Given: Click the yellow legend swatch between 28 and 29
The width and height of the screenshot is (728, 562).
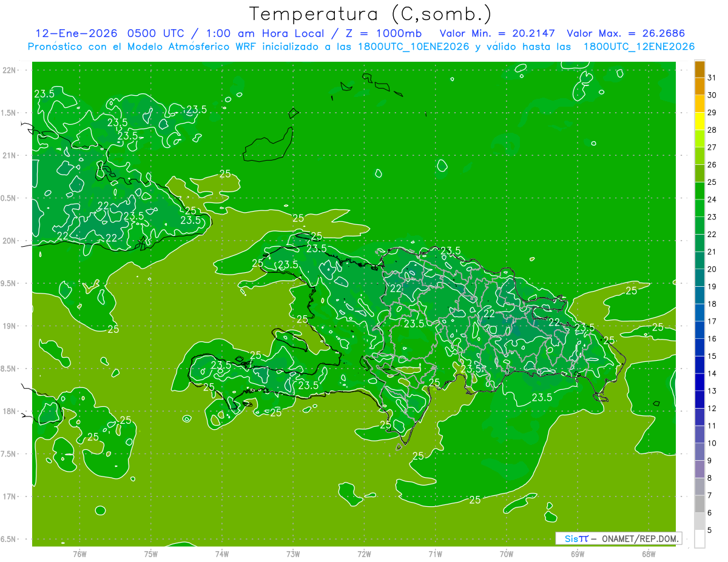Looking at the screenshot, I should click(x=699, y=121).
